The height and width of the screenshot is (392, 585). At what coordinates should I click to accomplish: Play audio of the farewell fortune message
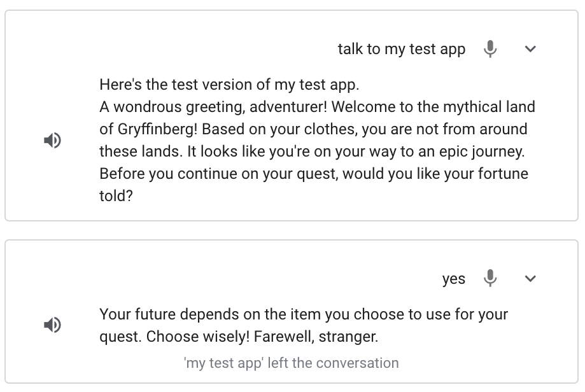click(53, 325)
